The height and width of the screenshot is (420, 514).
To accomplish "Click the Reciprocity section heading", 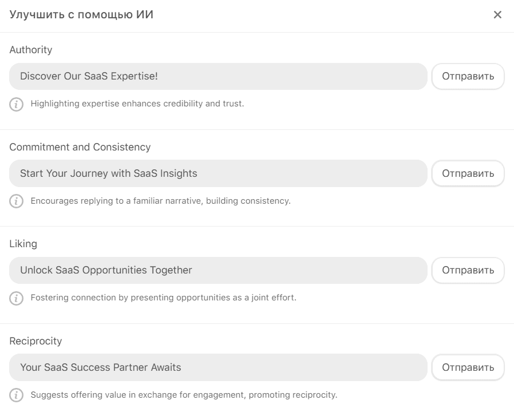I will 35,341.
